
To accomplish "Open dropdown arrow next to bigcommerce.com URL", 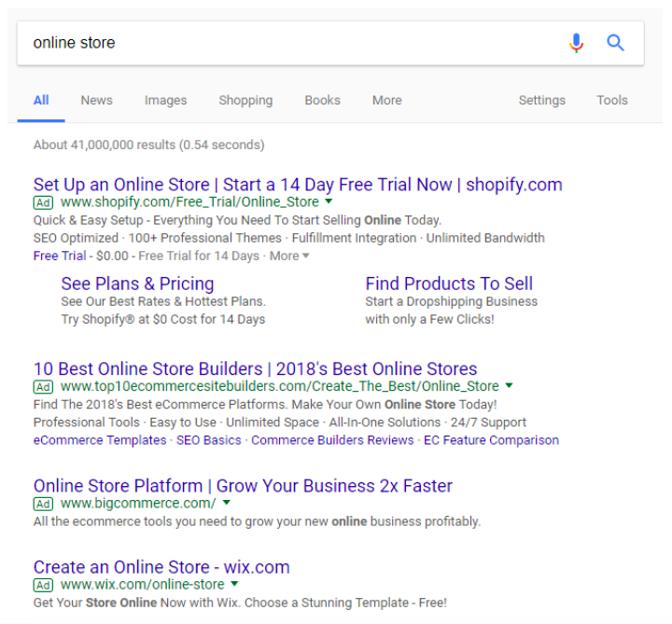I will pyautogui.click(x=227, y=503).
